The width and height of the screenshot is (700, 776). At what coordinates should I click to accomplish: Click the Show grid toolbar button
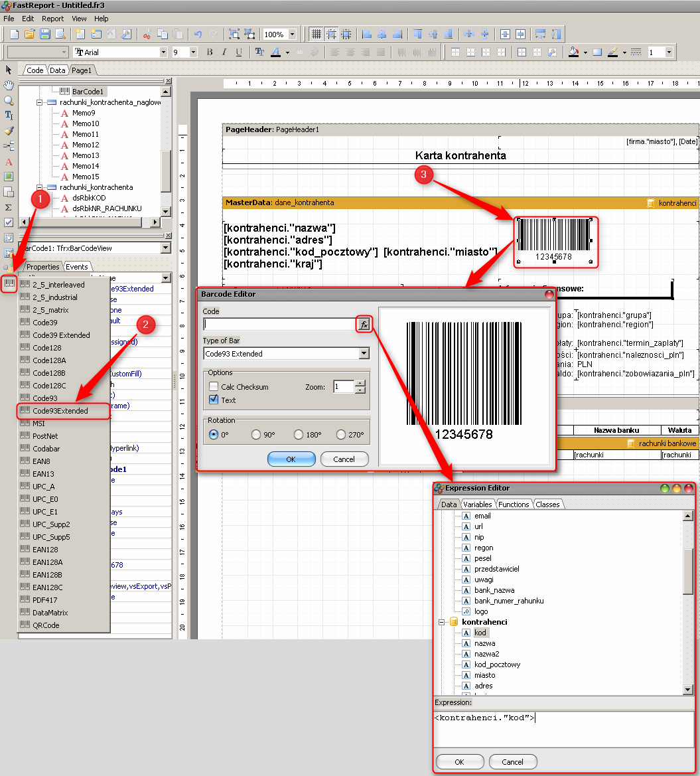tap(316, 34)
